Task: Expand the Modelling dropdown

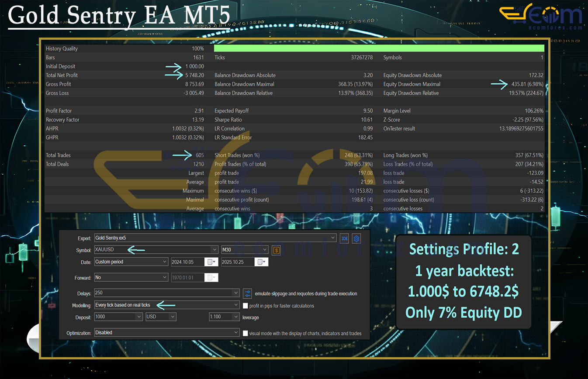Action: click(236, 305)
